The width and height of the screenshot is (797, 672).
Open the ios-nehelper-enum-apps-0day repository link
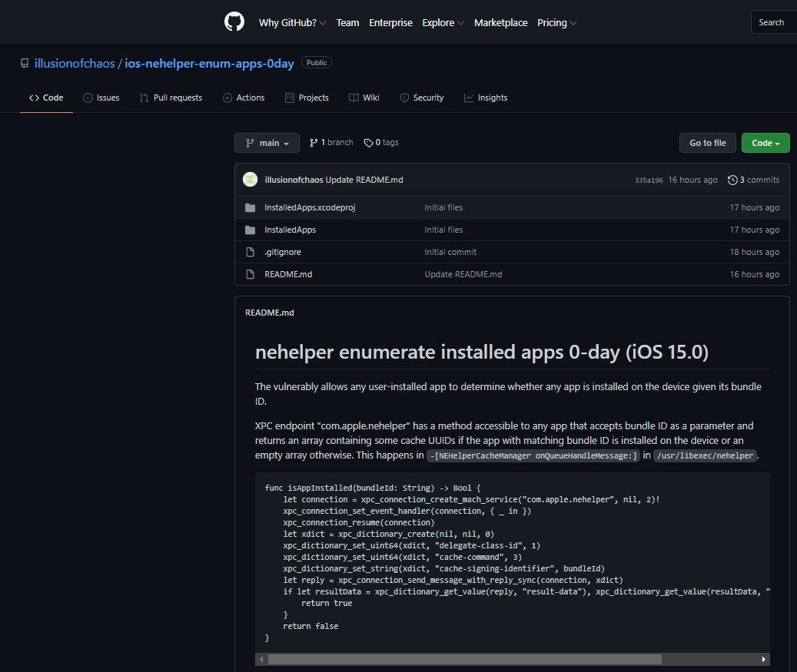(209, 64)
